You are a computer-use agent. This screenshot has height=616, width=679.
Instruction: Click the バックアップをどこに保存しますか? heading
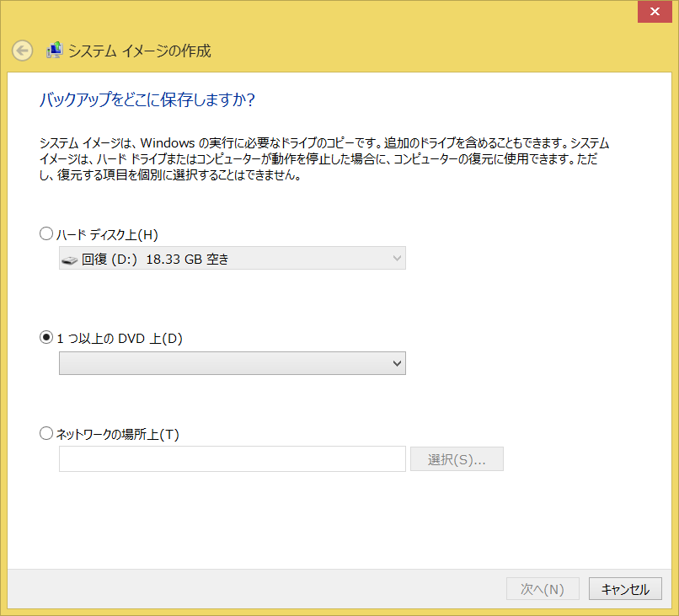coord(147,100)
